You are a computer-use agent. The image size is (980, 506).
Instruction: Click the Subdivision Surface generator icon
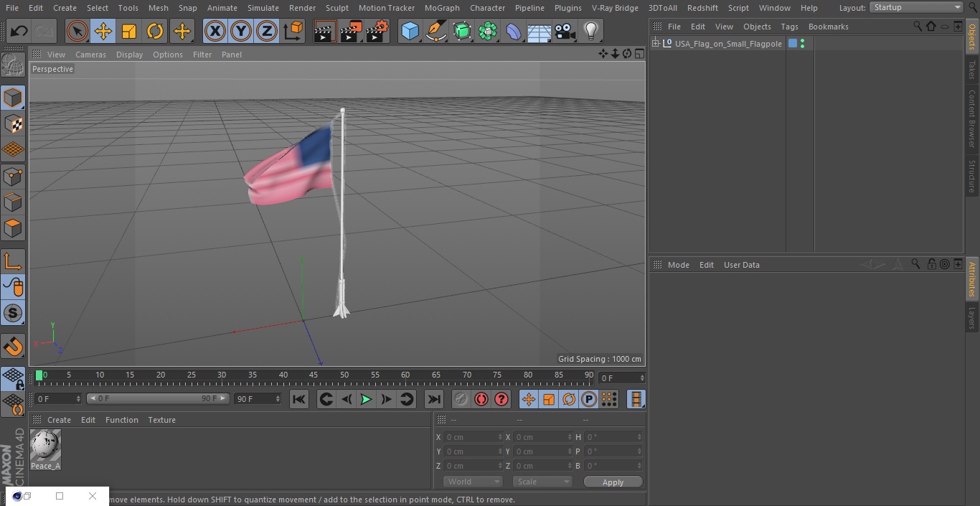click(x=462, y=31)
